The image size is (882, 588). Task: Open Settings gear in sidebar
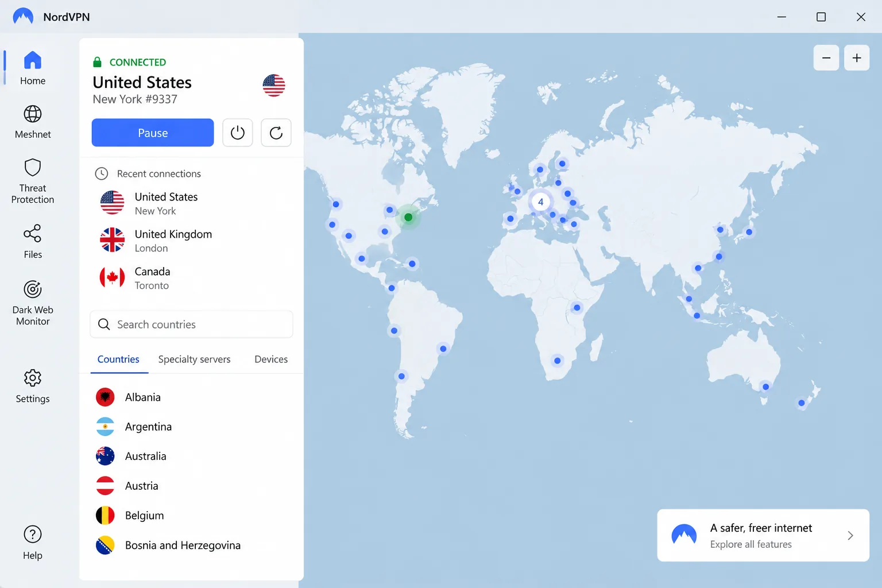click(33, 378)
